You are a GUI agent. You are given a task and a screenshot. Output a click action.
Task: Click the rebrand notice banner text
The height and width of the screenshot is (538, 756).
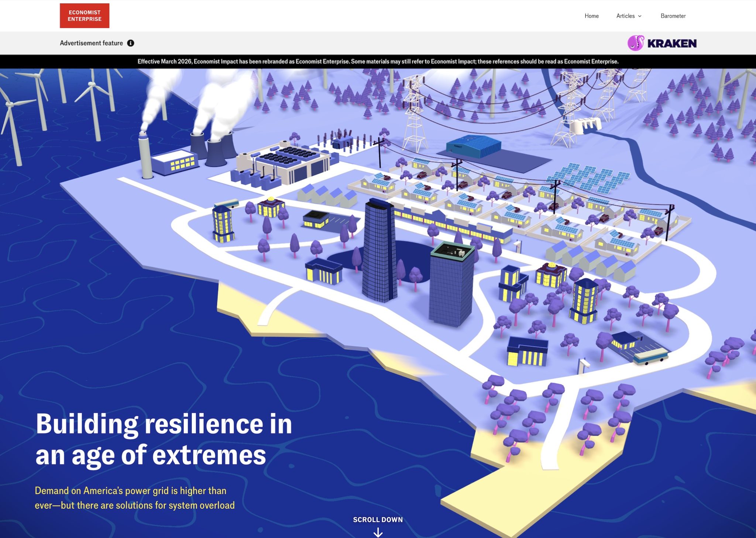point(378,62)
